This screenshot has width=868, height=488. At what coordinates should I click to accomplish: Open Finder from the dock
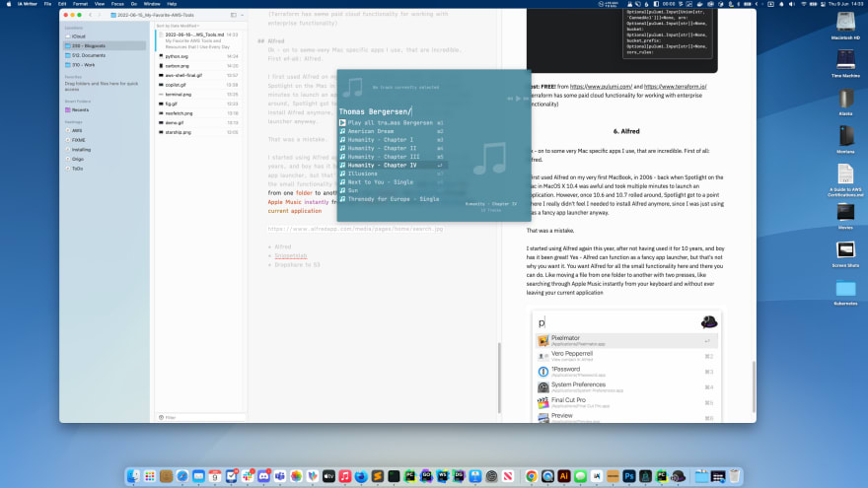tap(133, 476)
